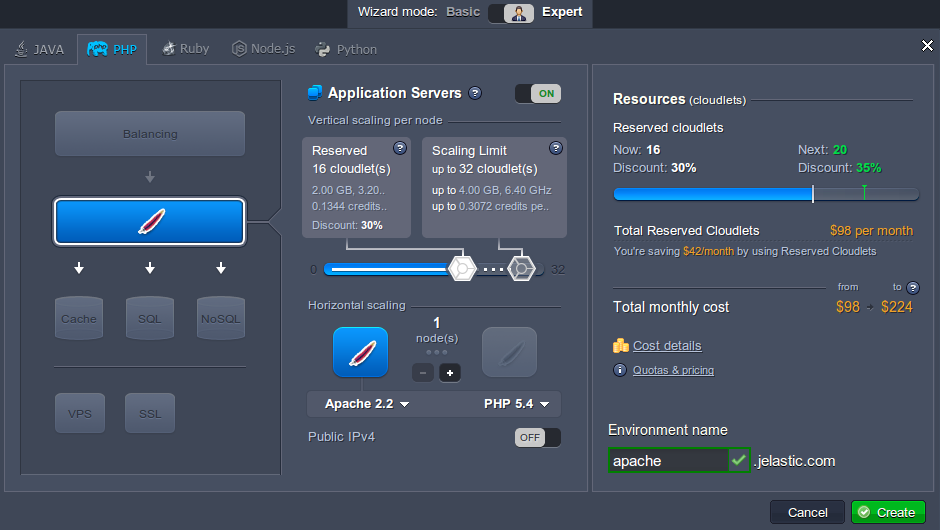This screenshot has height=530, width=940.
Task: Click the '$98 per month' value
Action: pyautogui.click(x=871, y=231)
